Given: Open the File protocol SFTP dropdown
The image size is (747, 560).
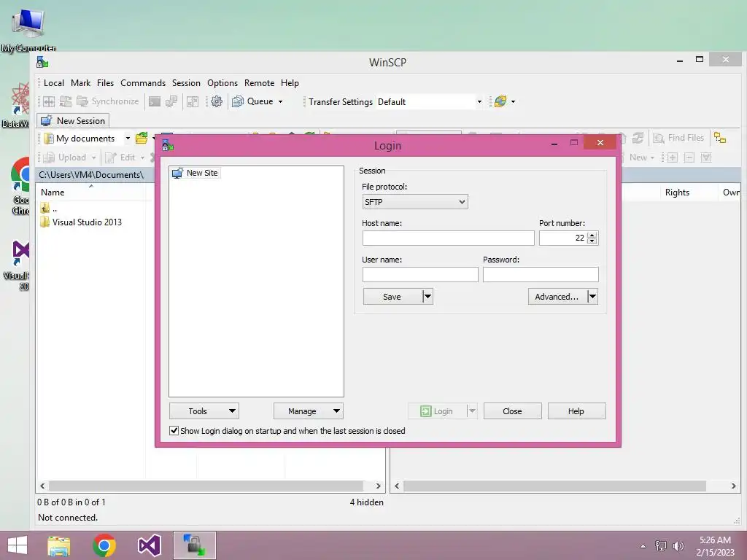Looking at the screenshot, I should (x=415, y=202).
